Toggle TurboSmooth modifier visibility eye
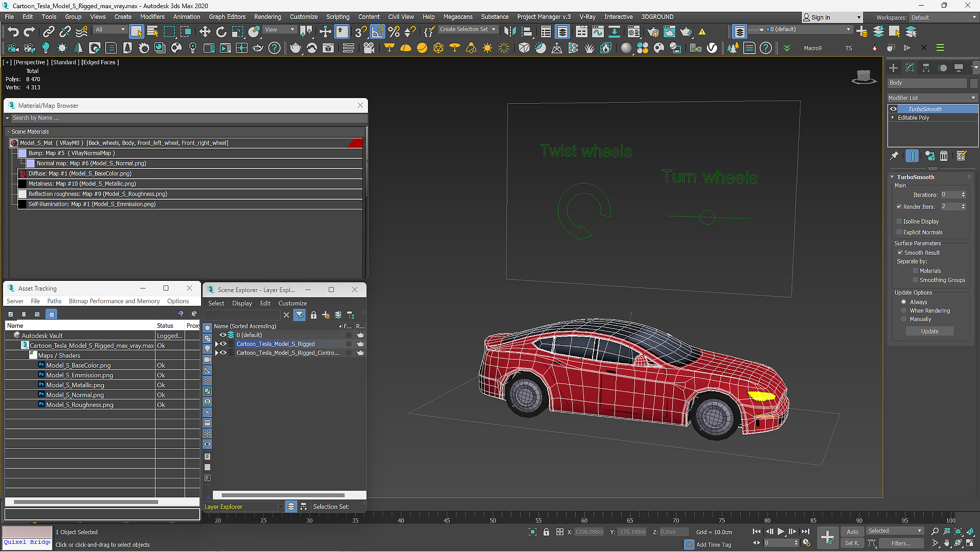The height and width of the screenshot is (552, 980). tap(893, 109)
